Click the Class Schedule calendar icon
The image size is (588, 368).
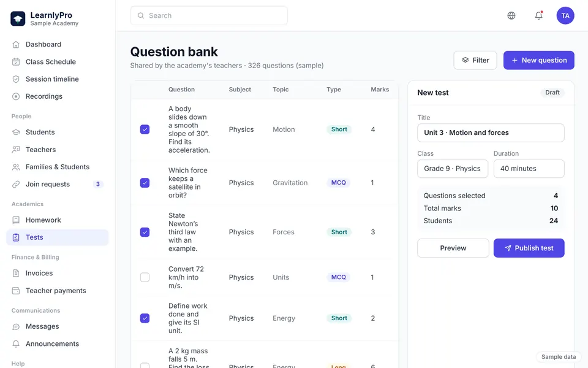(x=16, y=61)
